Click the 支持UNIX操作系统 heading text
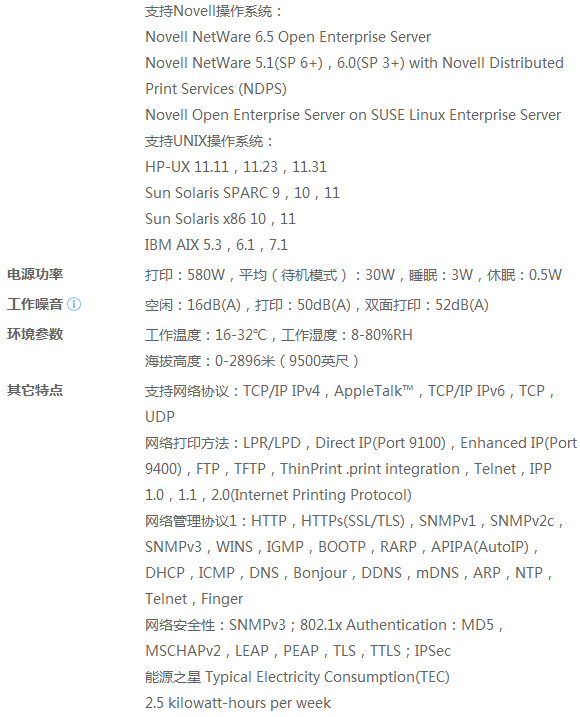Screen dimensions: 580x717 tap(209, 141)
